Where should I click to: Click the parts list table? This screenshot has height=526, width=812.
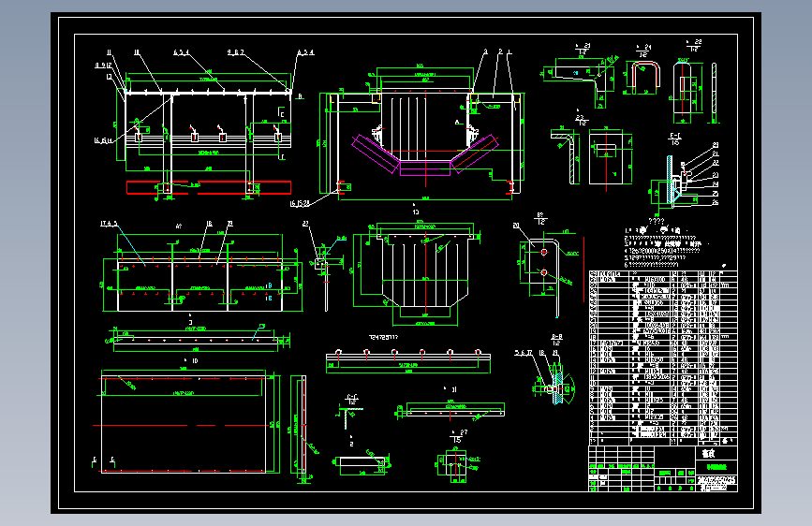tap(663, 358)
